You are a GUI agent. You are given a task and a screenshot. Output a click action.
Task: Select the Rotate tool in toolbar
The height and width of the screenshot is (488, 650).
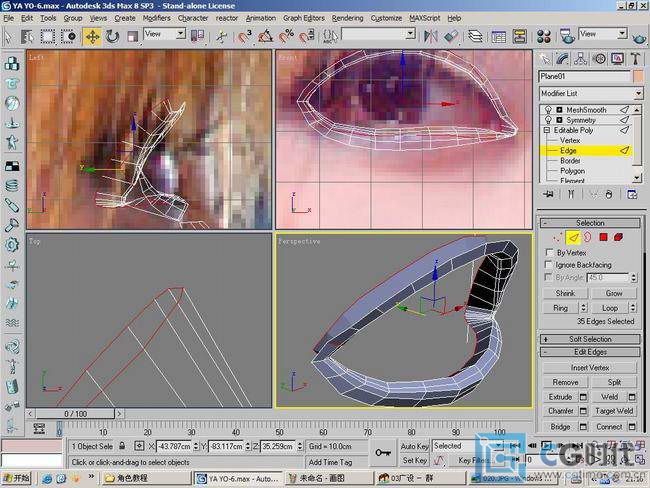pyautogui.click(x=112, y=36)
